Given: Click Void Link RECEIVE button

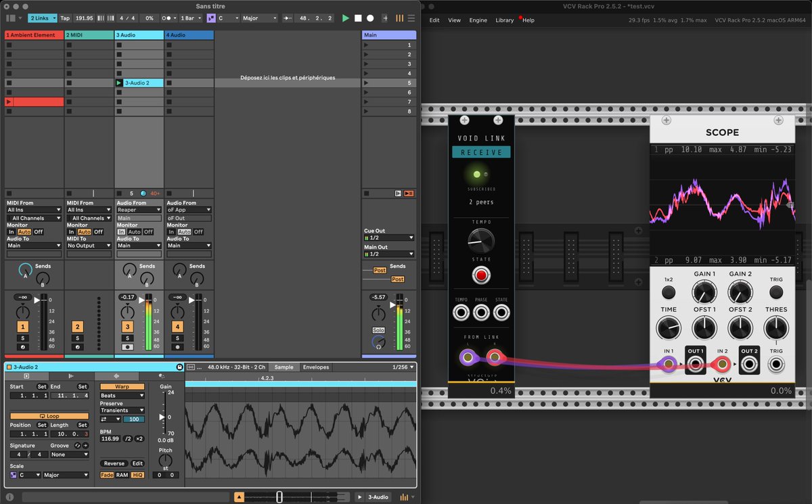Looking at the screenshot, I should click(x=482, y=153).
